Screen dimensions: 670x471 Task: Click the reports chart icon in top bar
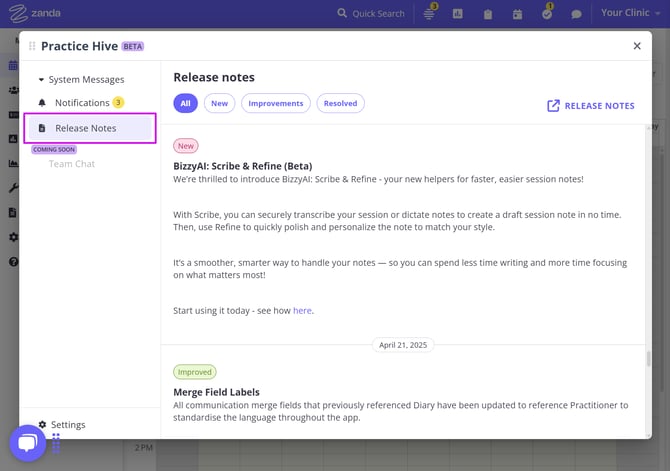click(458, 14)
